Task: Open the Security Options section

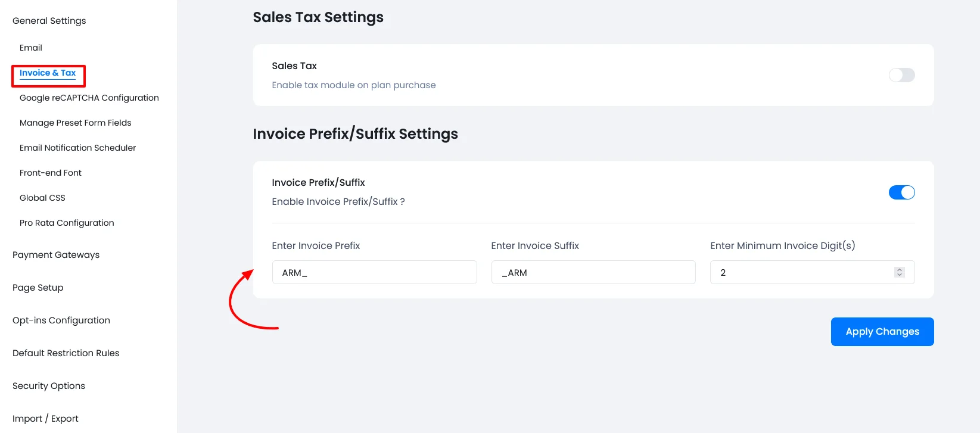Action: pyautogui.click(x=48, y=386)
